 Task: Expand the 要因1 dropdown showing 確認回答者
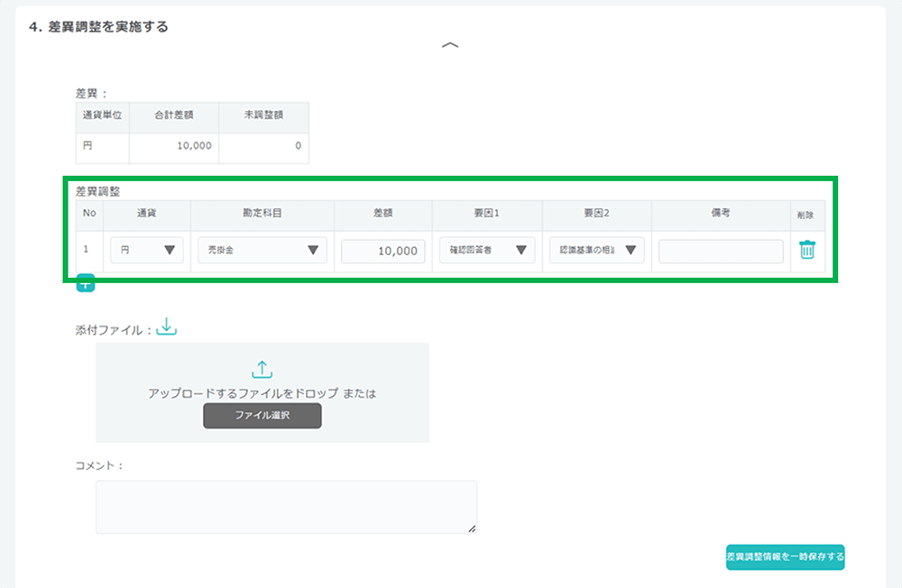(x=486, y=251)
